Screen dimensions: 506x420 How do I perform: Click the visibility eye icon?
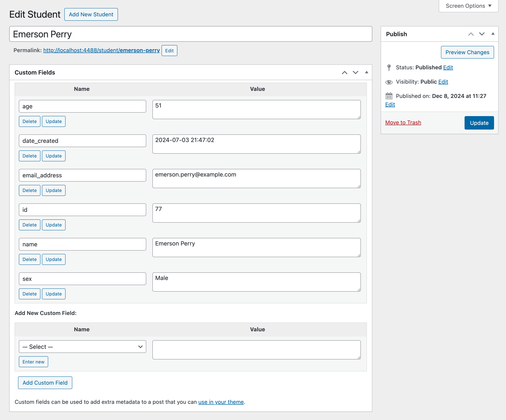[389, 82]
